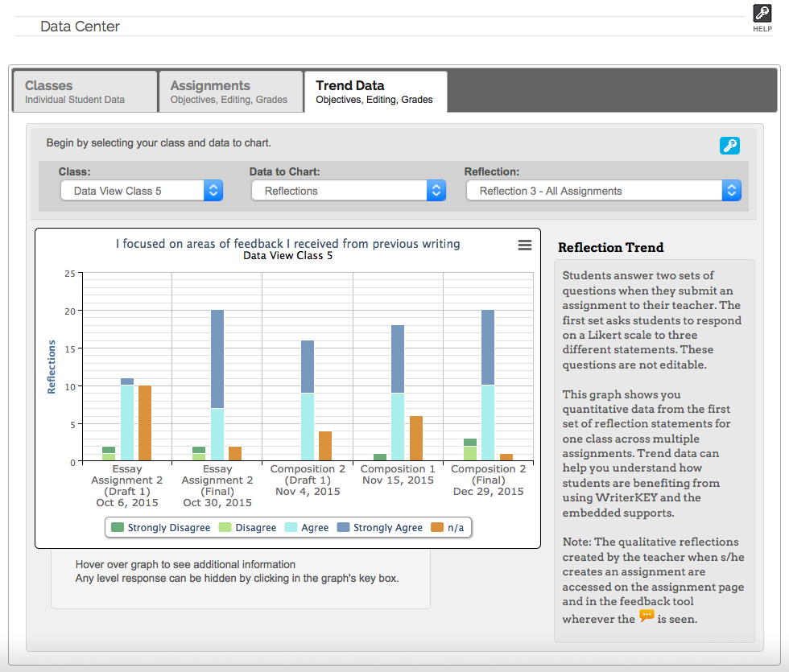Image resolution: width=789 pixels, height=672 pixels.
Task: Select the Trend Data tab
Action: pyautogui.click(x=375, y=92)
